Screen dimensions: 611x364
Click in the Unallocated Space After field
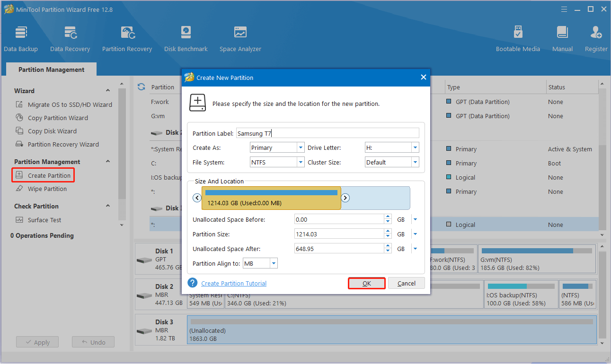[339, 249]
